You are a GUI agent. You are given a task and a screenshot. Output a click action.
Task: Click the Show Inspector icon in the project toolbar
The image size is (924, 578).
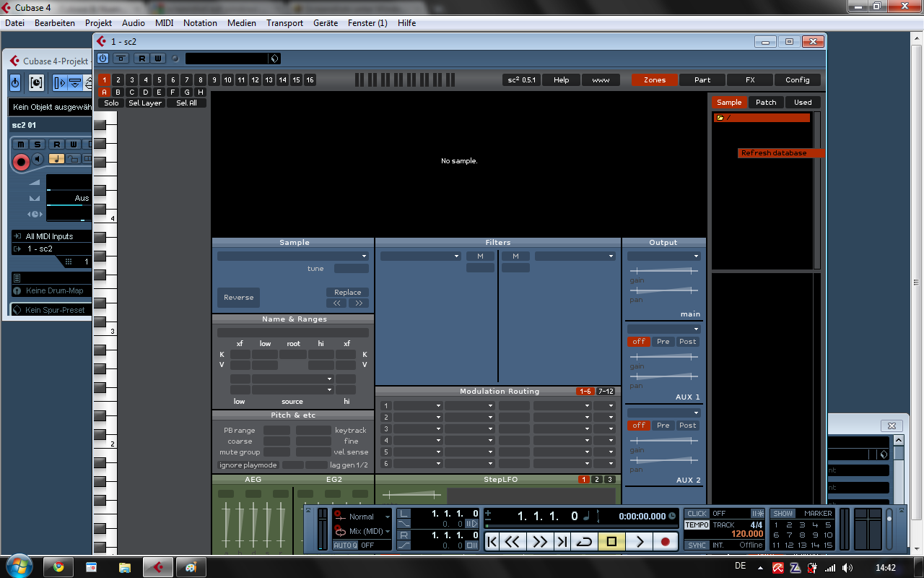[59, 83]
